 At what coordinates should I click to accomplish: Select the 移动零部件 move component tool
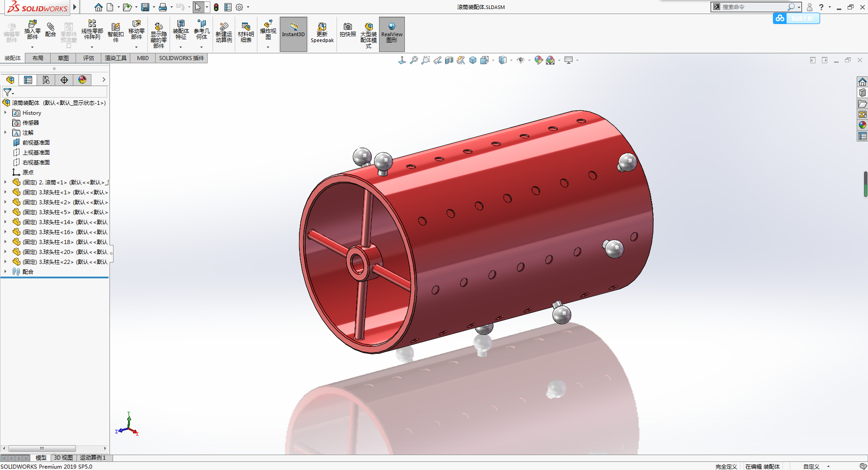[x=137, y=30]
